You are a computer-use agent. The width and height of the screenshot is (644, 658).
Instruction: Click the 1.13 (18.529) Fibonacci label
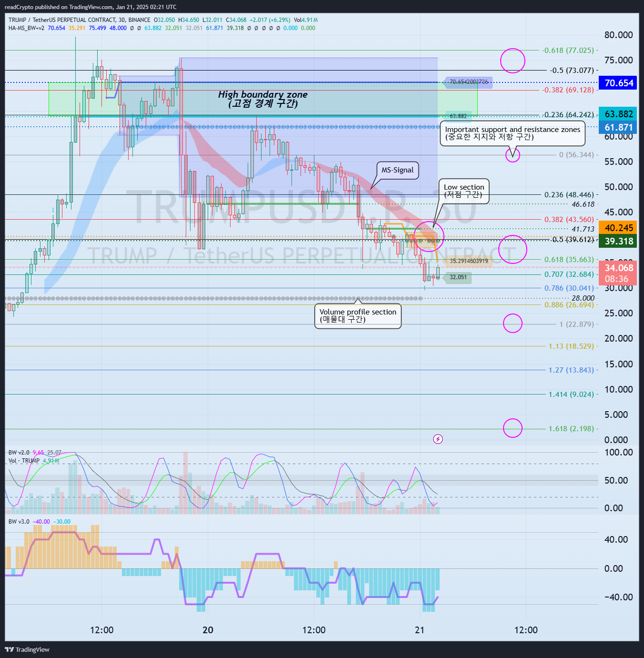pyautogui.click(x=571, y=346)
